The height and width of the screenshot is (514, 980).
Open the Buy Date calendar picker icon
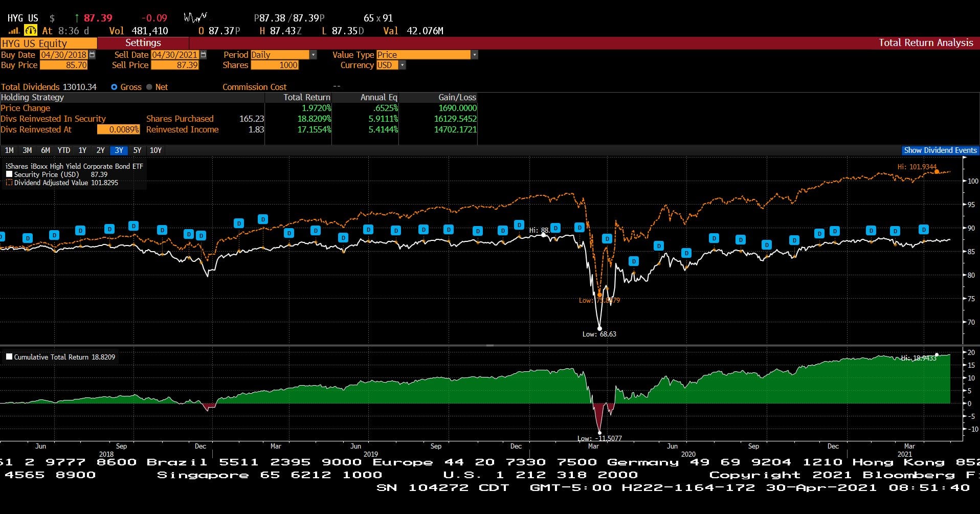pos(92,54)
